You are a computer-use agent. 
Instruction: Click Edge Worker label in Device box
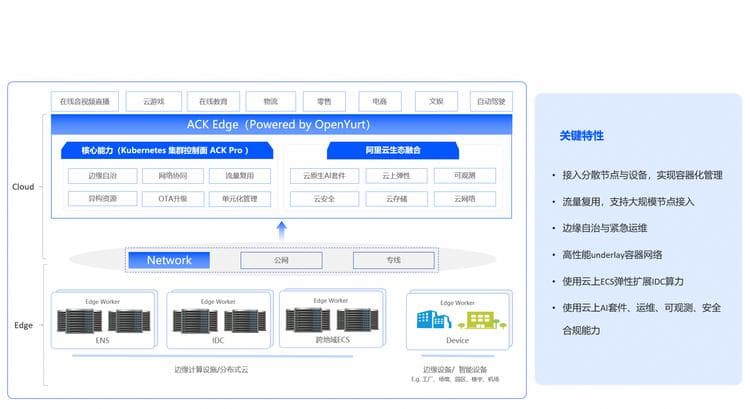click(x=457, y=303)
